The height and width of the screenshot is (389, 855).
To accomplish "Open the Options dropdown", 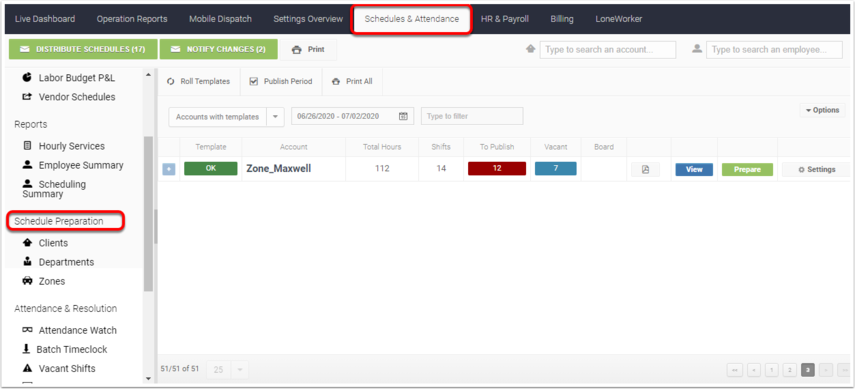I will pyautogui.click(x=823, y=110).
